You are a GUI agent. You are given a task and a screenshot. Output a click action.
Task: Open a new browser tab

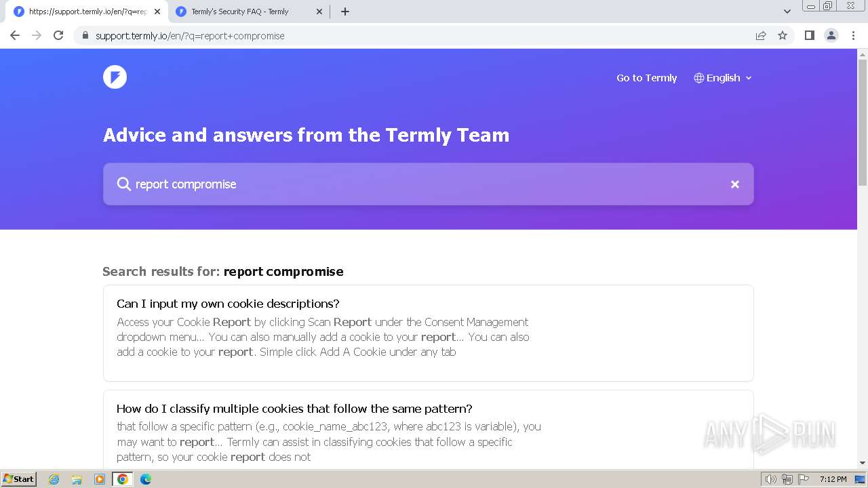[344, 12]
